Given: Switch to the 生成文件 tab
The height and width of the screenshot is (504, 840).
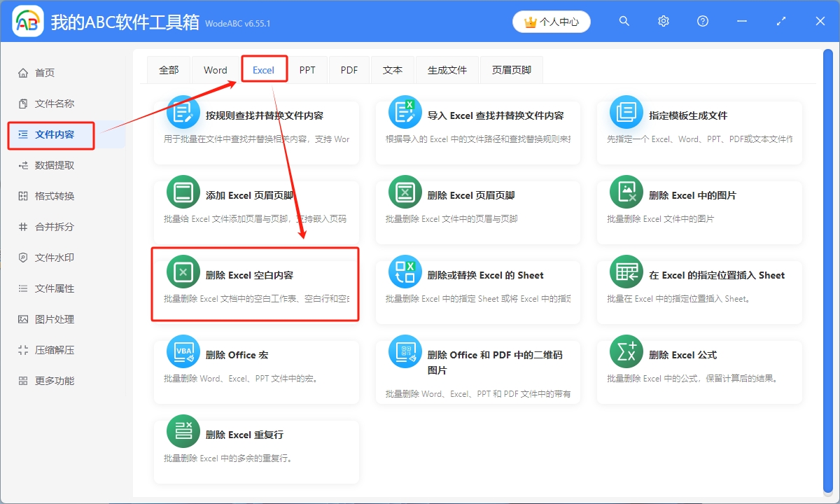Looking at the screenshot, I should (447, 70).
